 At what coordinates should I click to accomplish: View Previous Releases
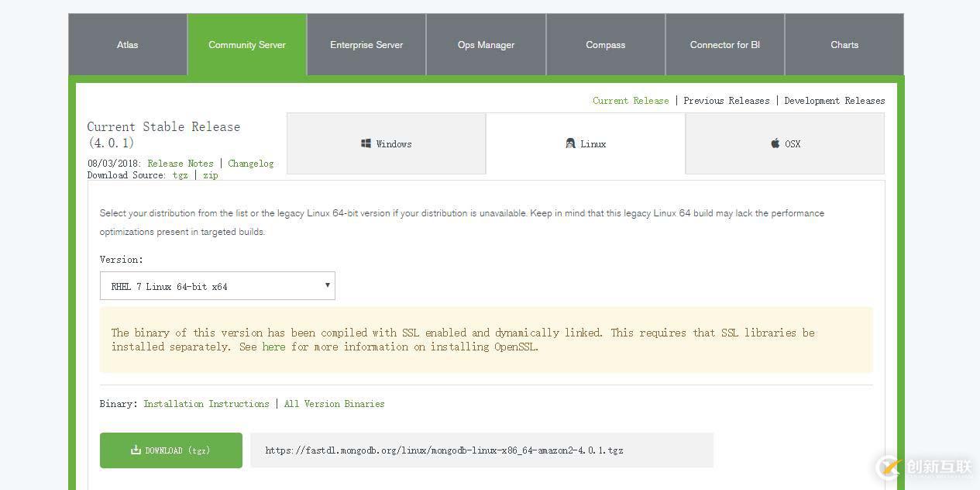727,101
